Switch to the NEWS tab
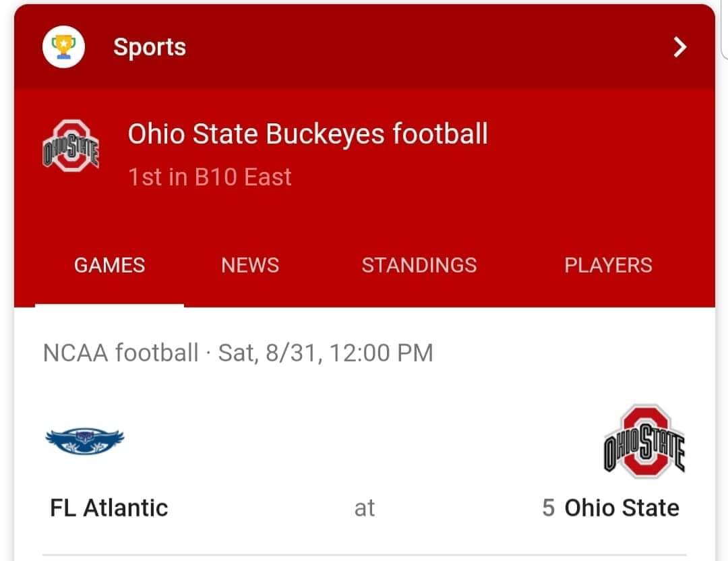This screenshot has height=561, width=728. [250, 265]
